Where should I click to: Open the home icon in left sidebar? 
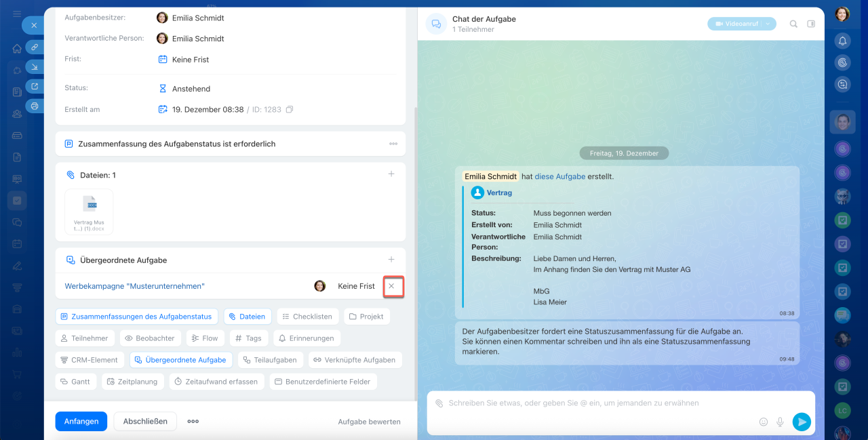tap(17, 48)
